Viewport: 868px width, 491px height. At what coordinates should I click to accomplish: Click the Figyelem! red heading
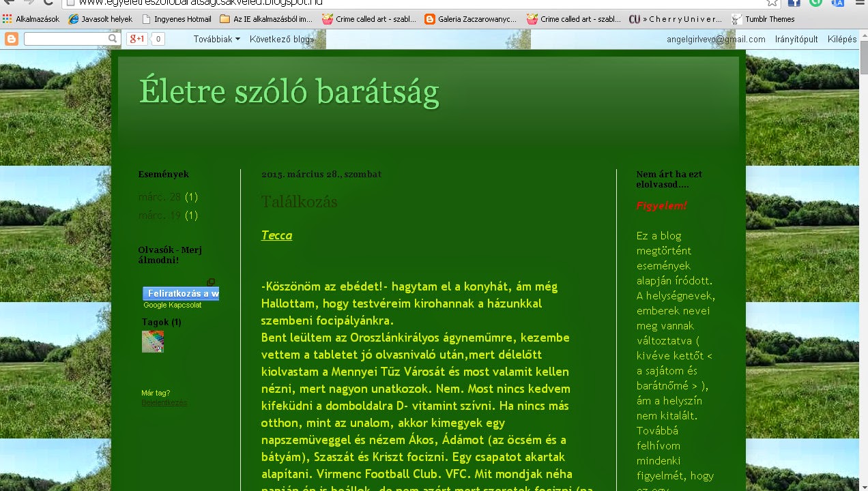(x=661, y=206)
